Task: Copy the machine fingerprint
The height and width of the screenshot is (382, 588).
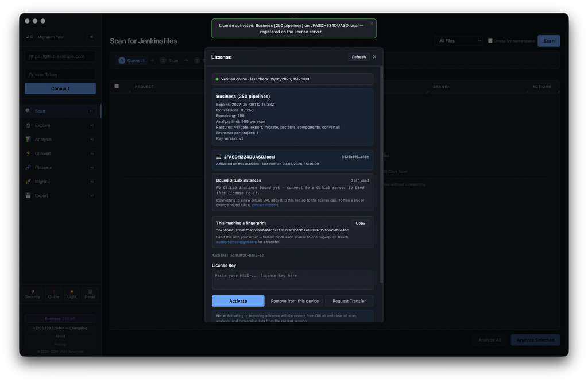Action: (360, 223)
